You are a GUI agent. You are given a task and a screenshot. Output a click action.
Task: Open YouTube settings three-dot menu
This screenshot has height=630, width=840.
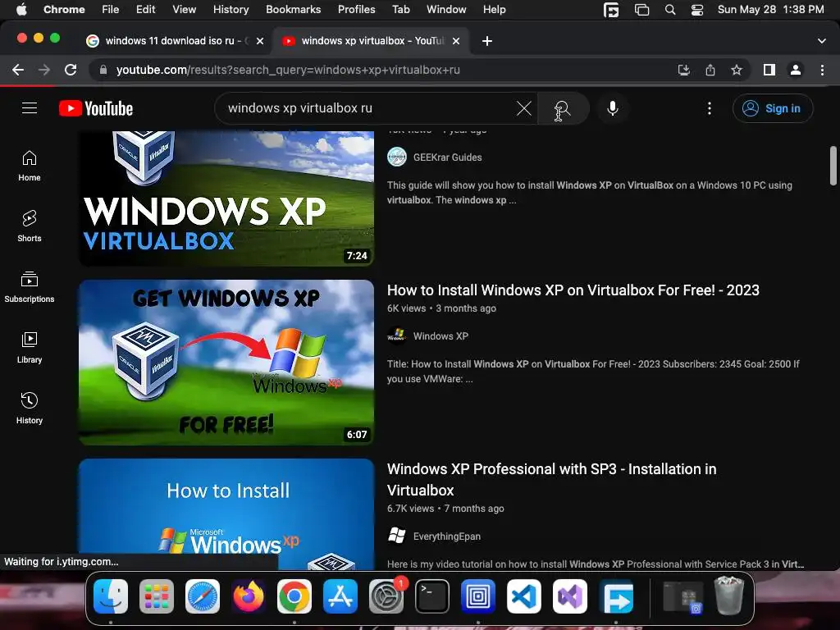pos(710,108)
